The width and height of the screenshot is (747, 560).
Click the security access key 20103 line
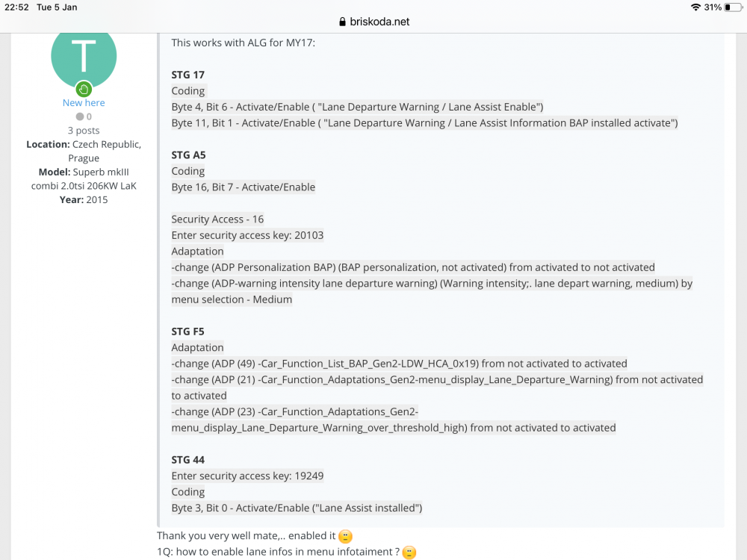click(247, 235)
